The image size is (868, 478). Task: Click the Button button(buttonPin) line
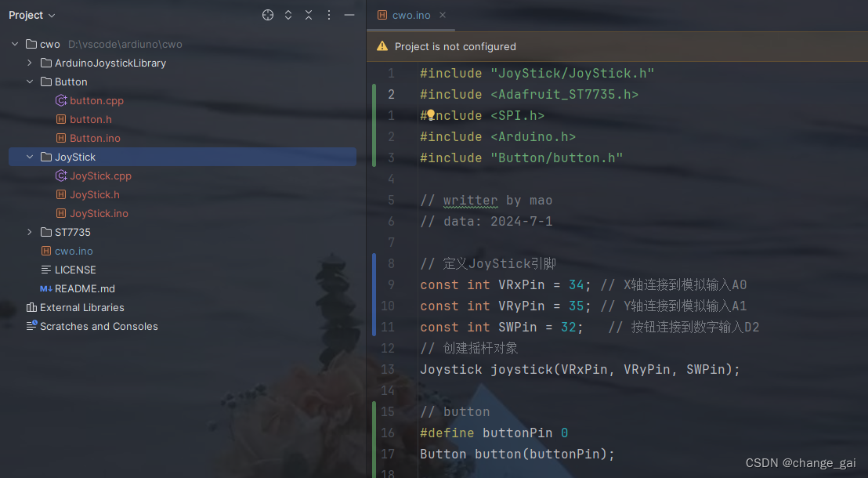tap(517, 454)
